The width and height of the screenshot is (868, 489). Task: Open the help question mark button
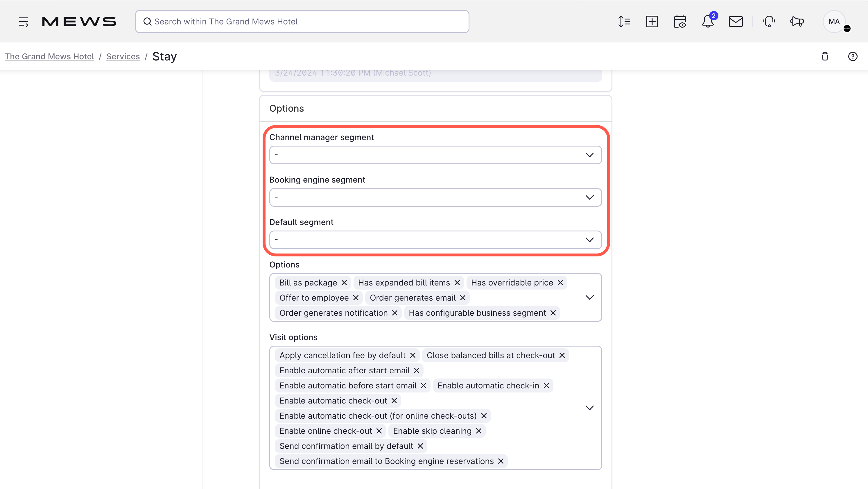[x=853, y=56]
